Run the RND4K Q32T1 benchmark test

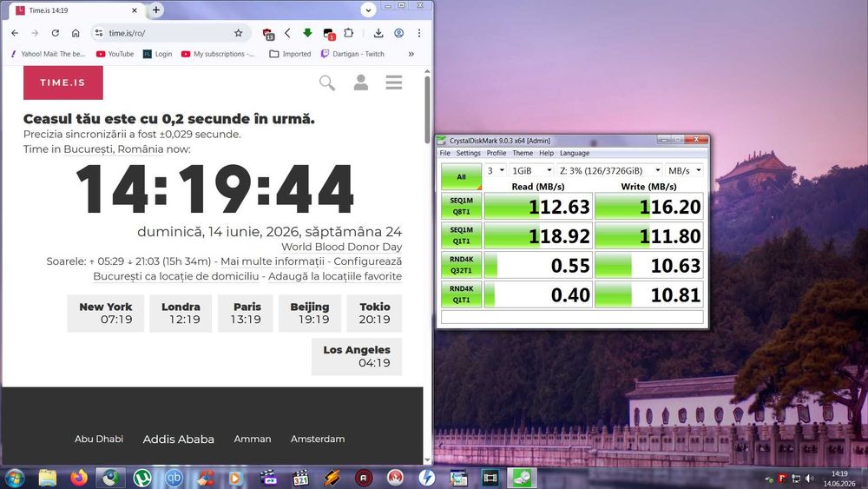(461, 265)
